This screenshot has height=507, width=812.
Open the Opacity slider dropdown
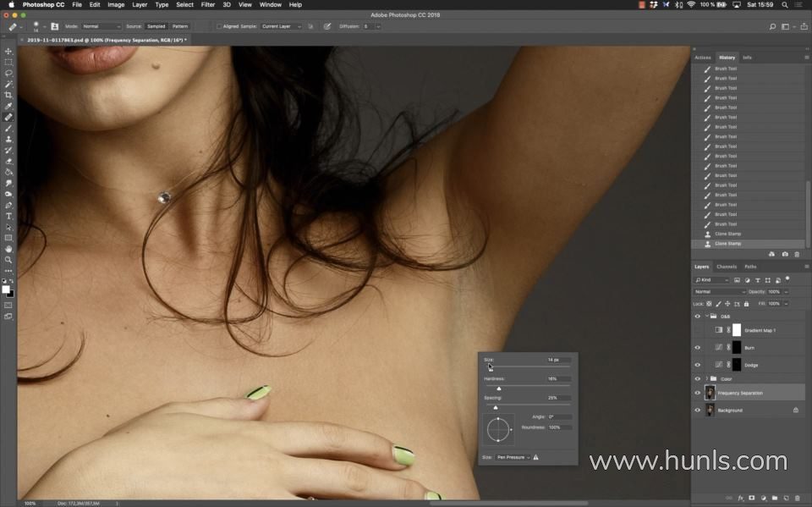coord(786,292)
